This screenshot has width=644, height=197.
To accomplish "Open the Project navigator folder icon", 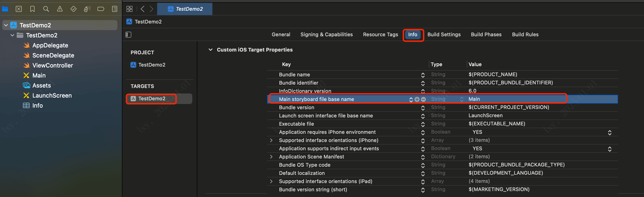I will (5, 9).
